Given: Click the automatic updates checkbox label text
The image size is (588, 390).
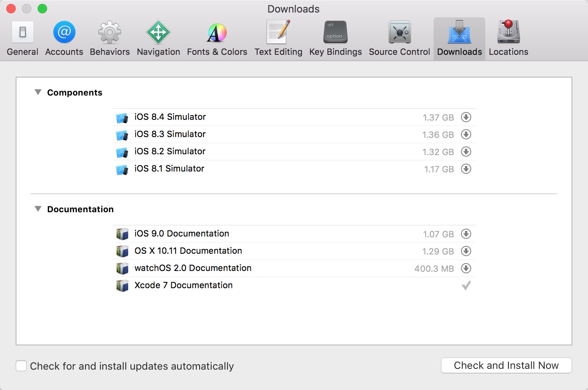Looking at the screenshot, I should 132,366.
